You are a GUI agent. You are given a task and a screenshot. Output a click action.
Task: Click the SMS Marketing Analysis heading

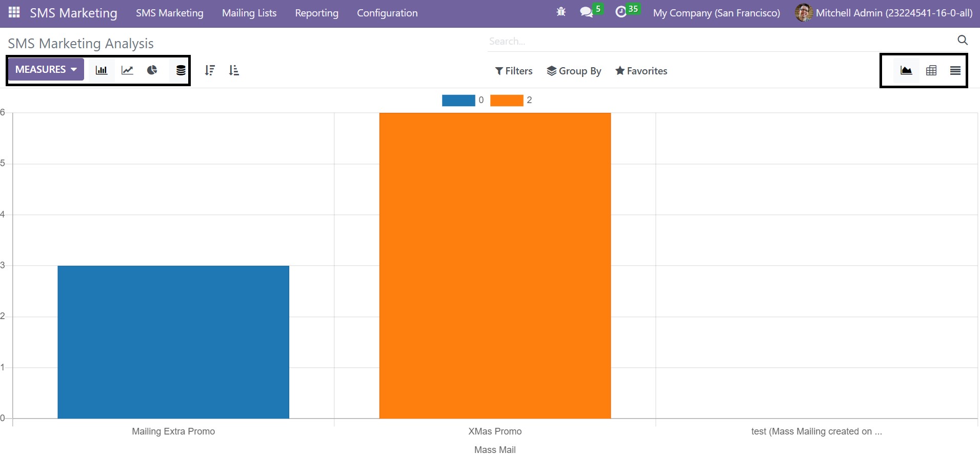(81, 44)
